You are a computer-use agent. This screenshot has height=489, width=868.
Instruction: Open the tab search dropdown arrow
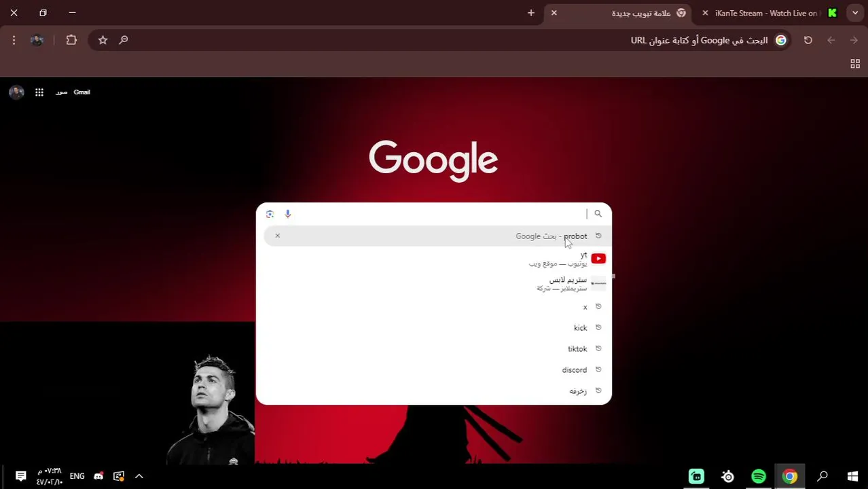pos(855,13)
